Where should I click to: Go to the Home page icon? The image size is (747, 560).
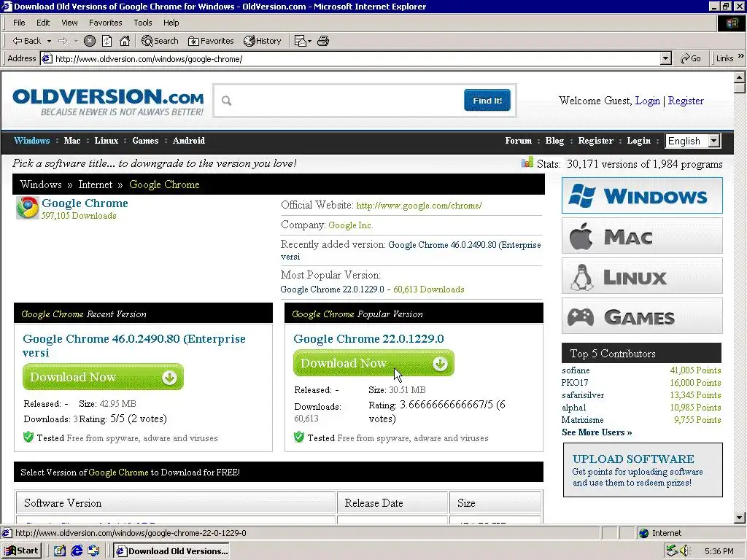tap(125, 41)
